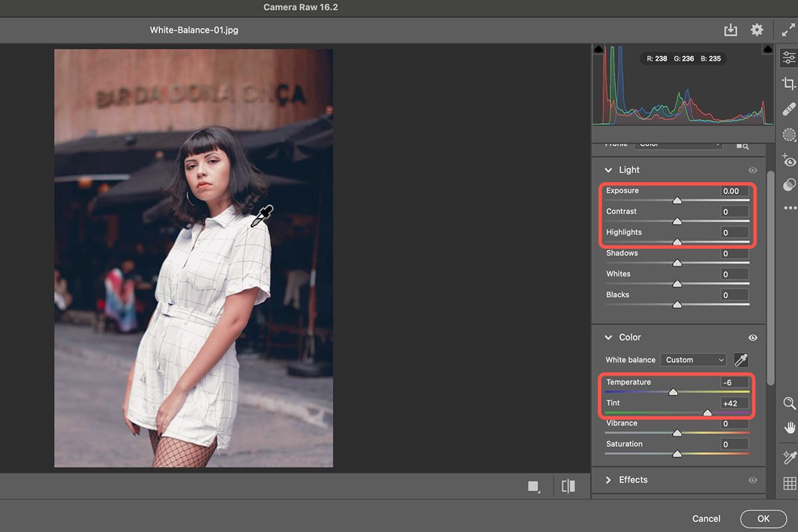Image resolution: width=798 pixels, height=532 pixels.
Task: Toggle visibility of the Effects section
Action: [x=752, y=479]
